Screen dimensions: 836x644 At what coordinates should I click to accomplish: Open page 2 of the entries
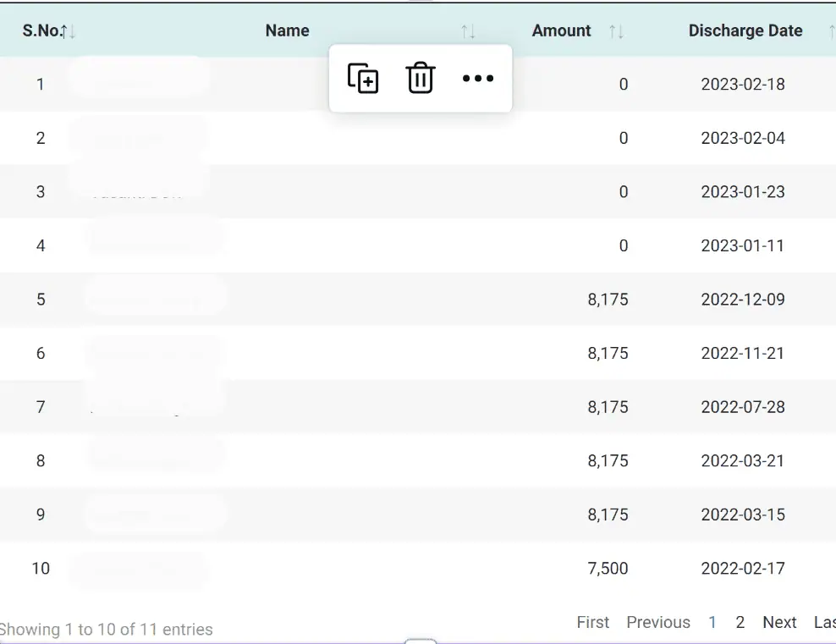(740, 622)
